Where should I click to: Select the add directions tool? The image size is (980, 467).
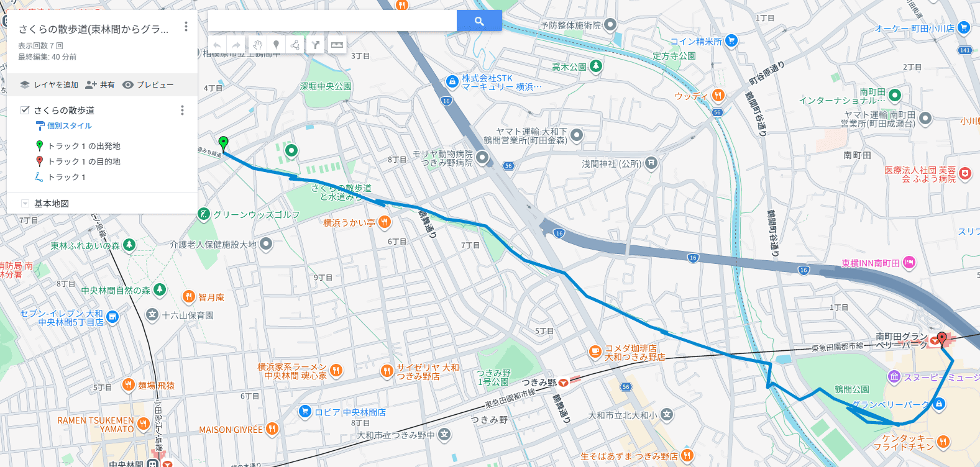tap(316, 45)
